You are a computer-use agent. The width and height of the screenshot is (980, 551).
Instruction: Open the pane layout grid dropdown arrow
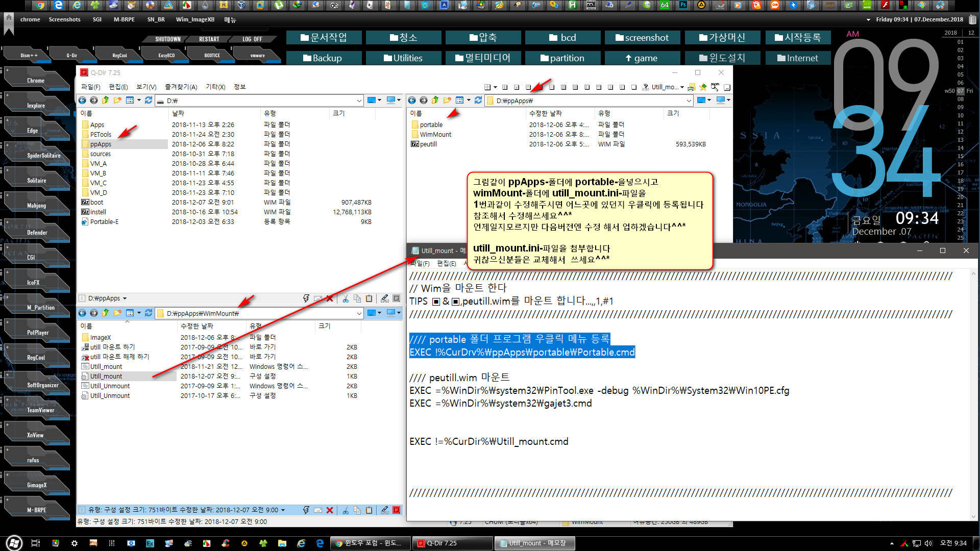(495, 87)
